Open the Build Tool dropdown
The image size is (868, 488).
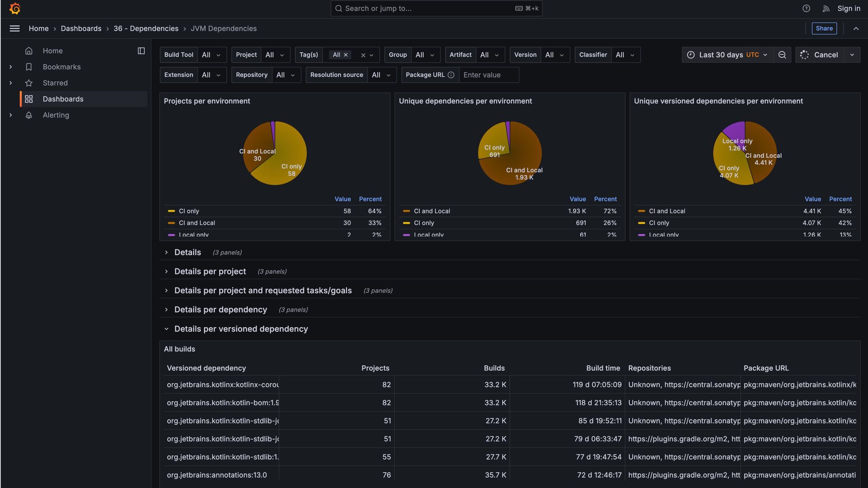212,55
